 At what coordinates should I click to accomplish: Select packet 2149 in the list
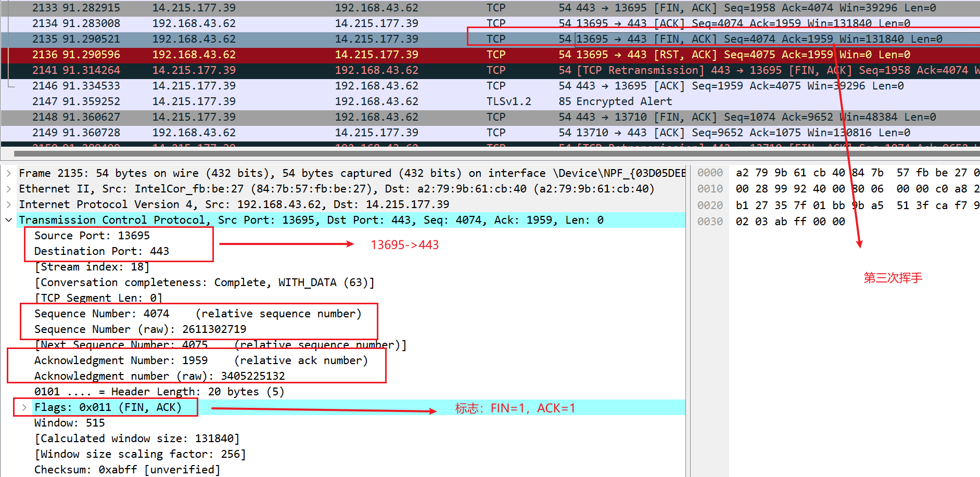(490, 133)
